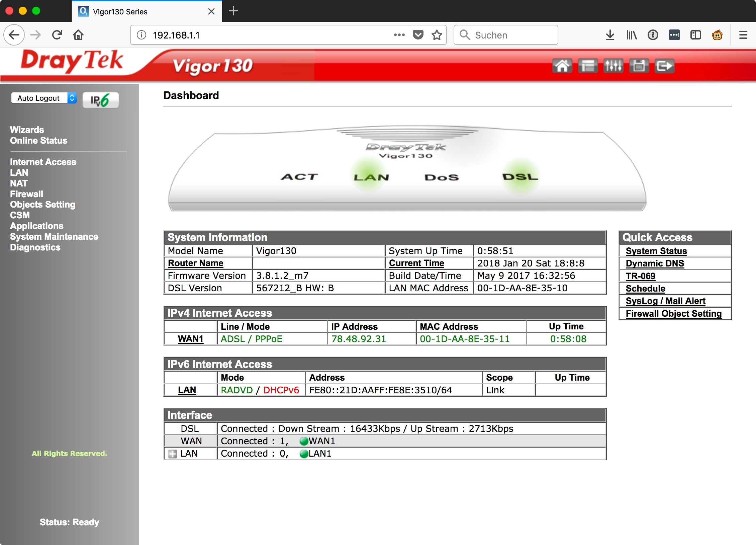Open System Maintenance in sidebar menu

54,237
